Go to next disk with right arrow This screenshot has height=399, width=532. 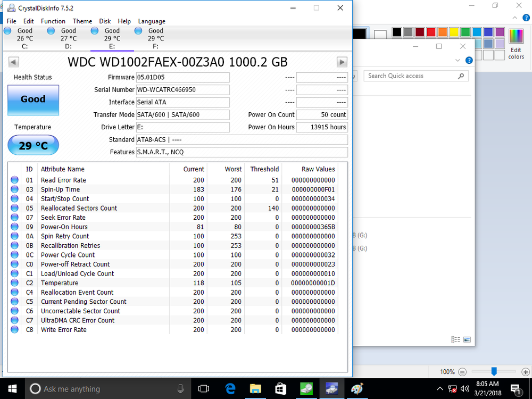[x=342, y=62]
